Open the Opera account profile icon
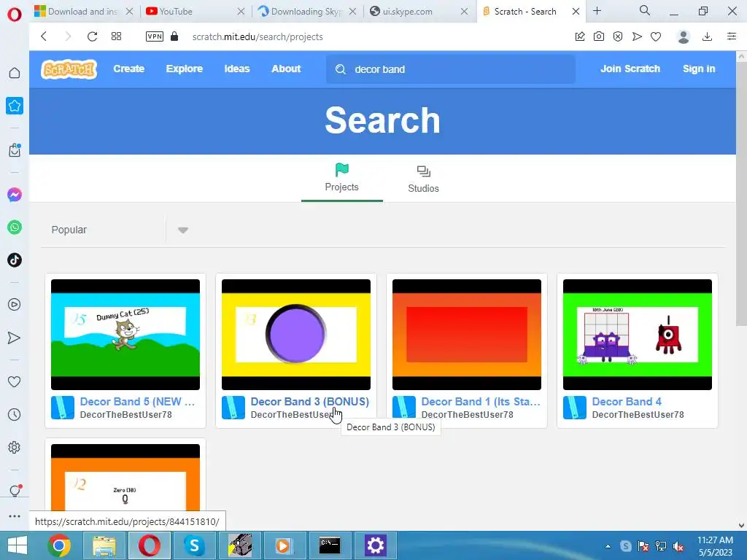The height and width of the screenshot is (560, 747). click(684, 36)
